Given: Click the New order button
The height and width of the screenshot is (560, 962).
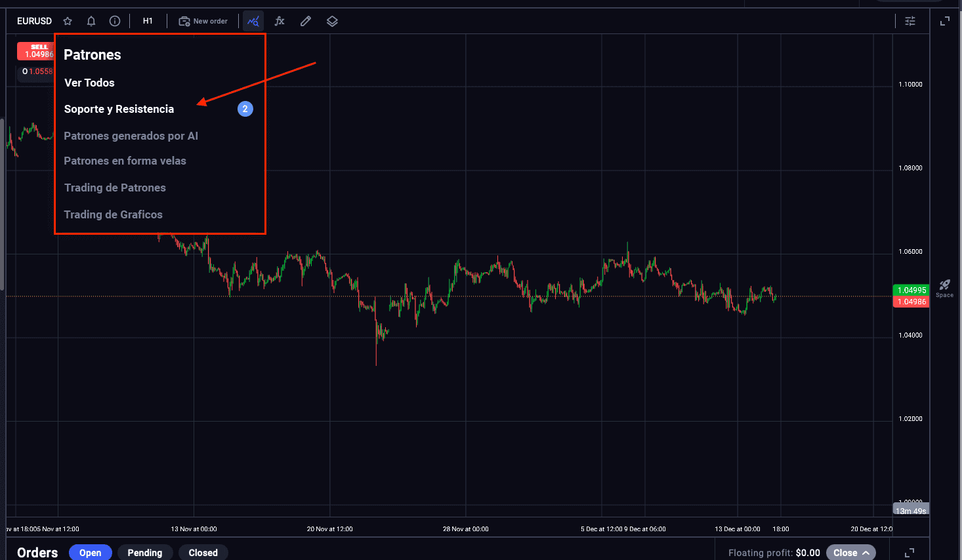Looking at the screenshot, I should 203,21.
